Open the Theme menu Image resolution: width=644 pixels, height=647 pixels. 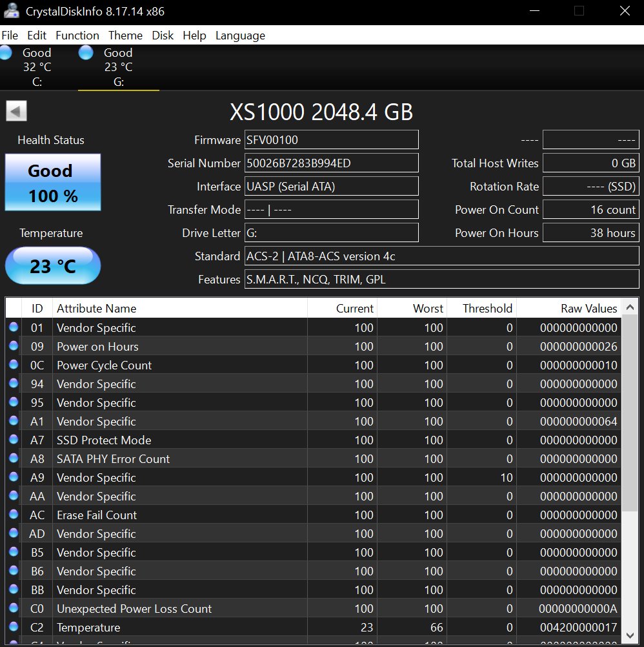125,36
